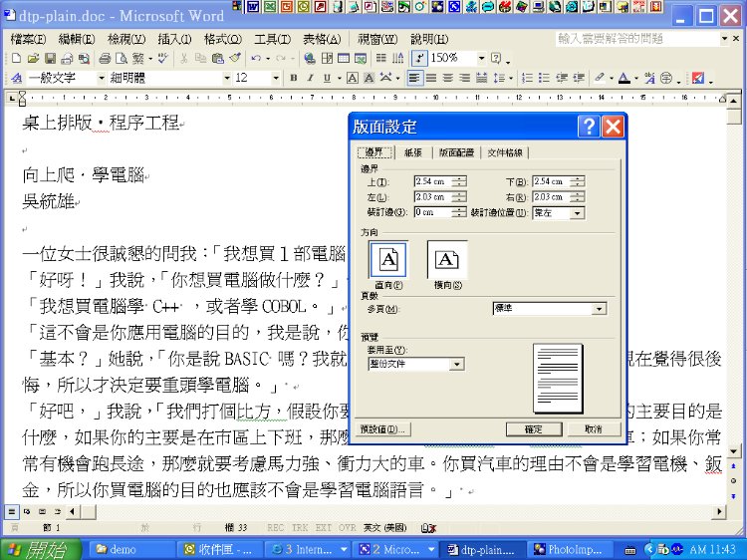Open print preview from toolbar
The image size is (747, 560).
[122, 59]
